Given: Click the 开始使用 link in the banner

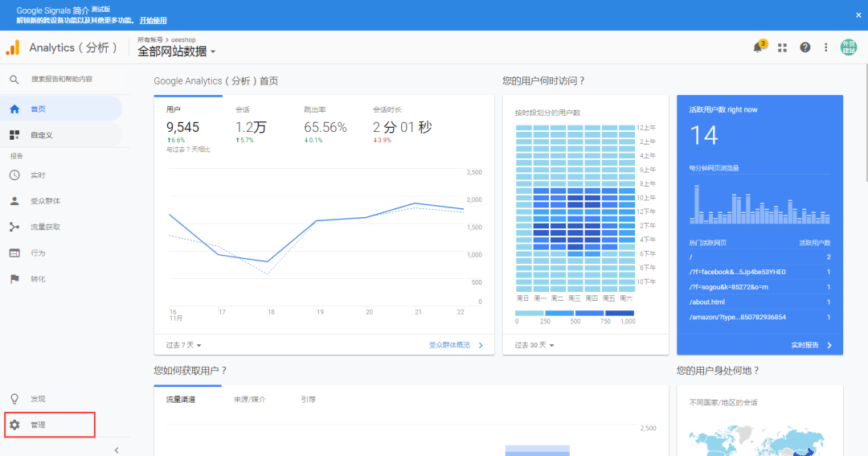Looking at the screenshot, I should (153, 20).
